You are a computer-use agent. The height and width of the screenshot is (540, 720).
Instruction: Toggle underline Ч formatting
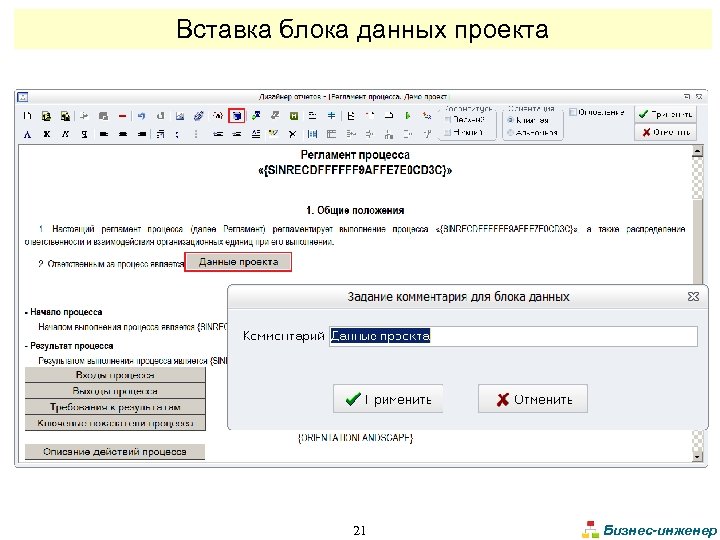[x=84, y=134]
